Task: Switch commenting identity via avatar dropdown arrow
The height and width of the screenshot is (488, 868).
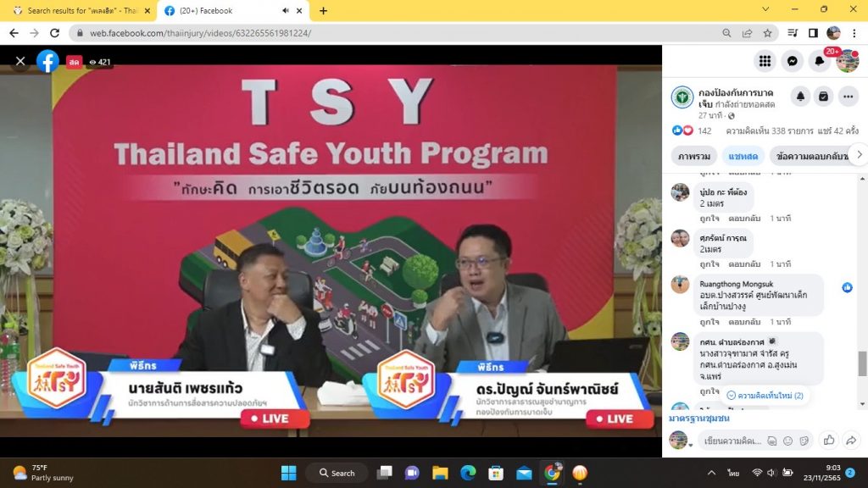Action: pyautogui.click(x=690, y=446)
